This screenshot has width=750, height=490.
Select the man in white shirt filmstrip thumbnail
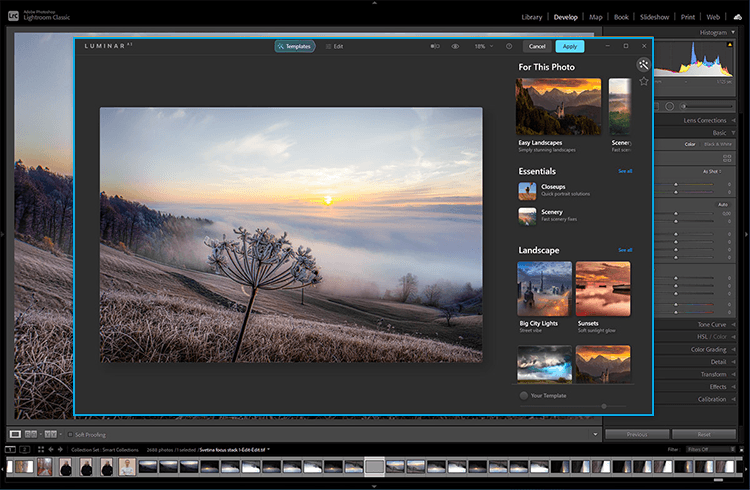[x=127, y=467]
